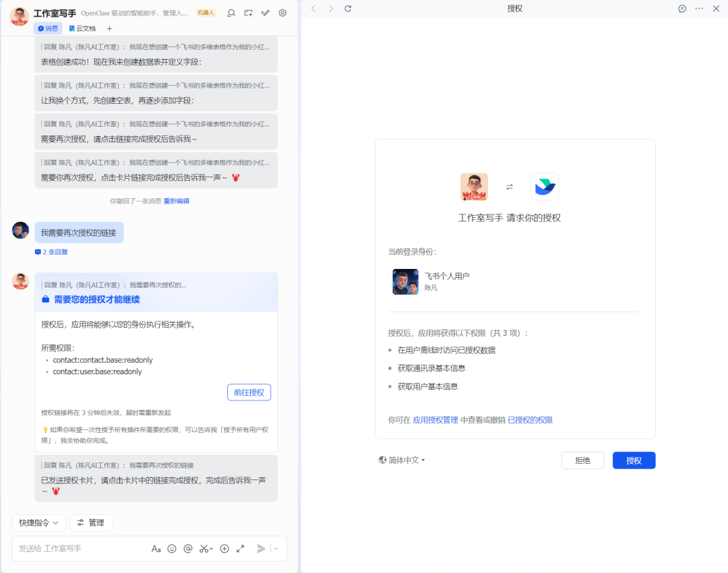Click the 获取用户基本信息 permission item
The width and height of the screenshot is (728, 573).
click(x=427, y=386)
